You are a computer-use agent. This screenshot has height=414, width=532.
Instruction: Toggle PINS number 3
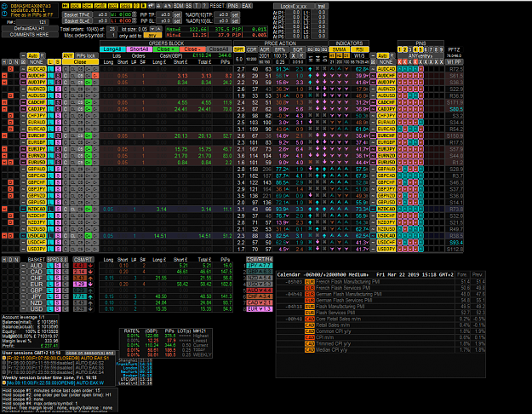pos(410,49)
